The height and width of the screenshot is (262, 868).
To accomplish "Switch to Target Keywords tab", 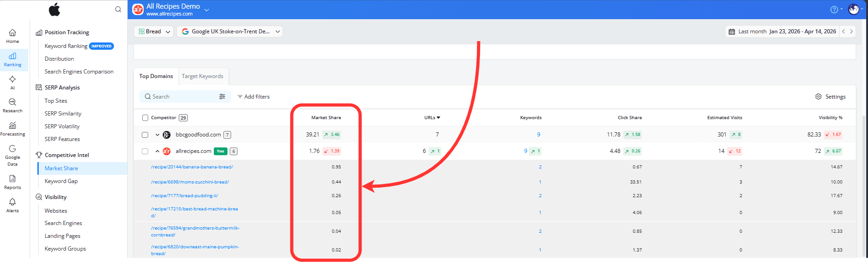I will tap(202, 76).
